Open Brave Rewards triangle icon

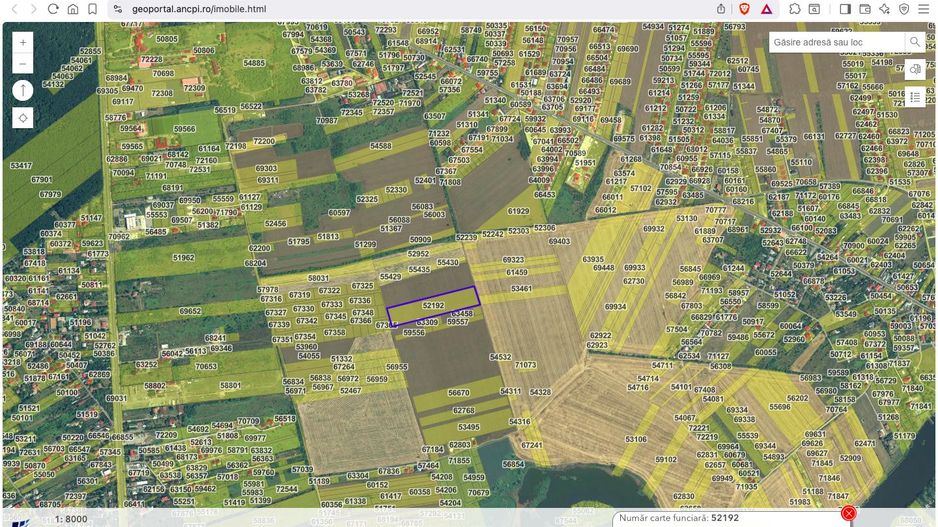(767, 9)
